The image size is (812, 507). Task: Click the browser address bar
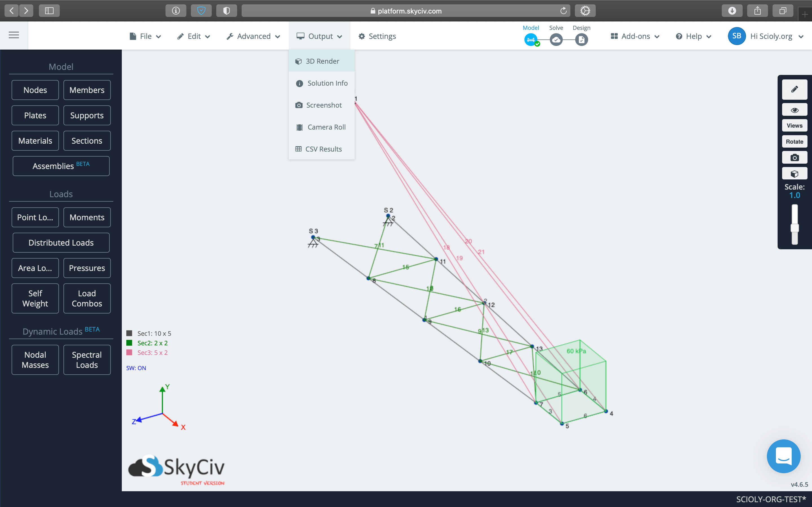pyautogui.click(x=406, y=11)
